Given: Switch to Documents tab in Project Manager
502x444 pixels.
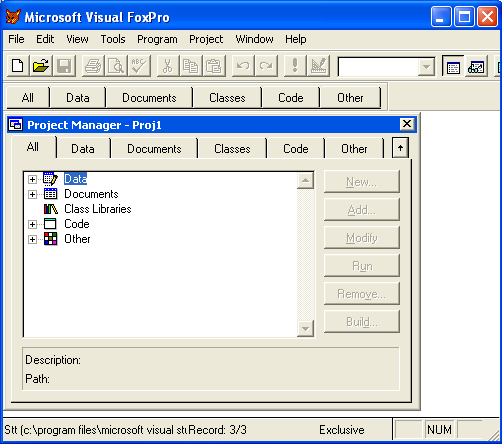Looking at the screenshot, I should point(154,149).
